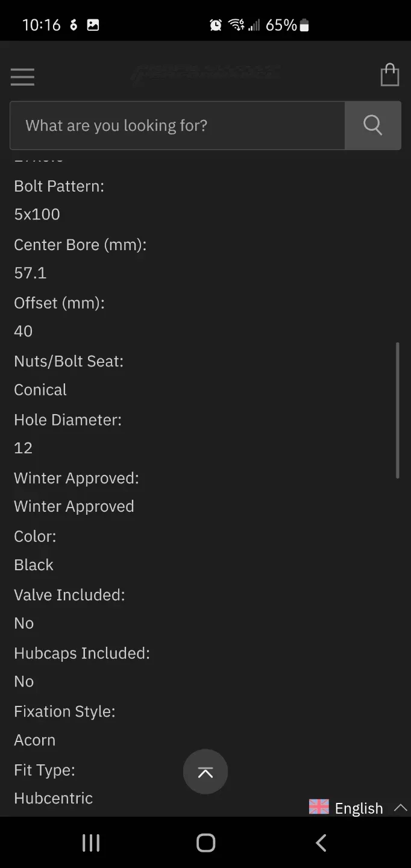411x868 pixels.
Task: Tap the Android back button
Action: (321, 843)
